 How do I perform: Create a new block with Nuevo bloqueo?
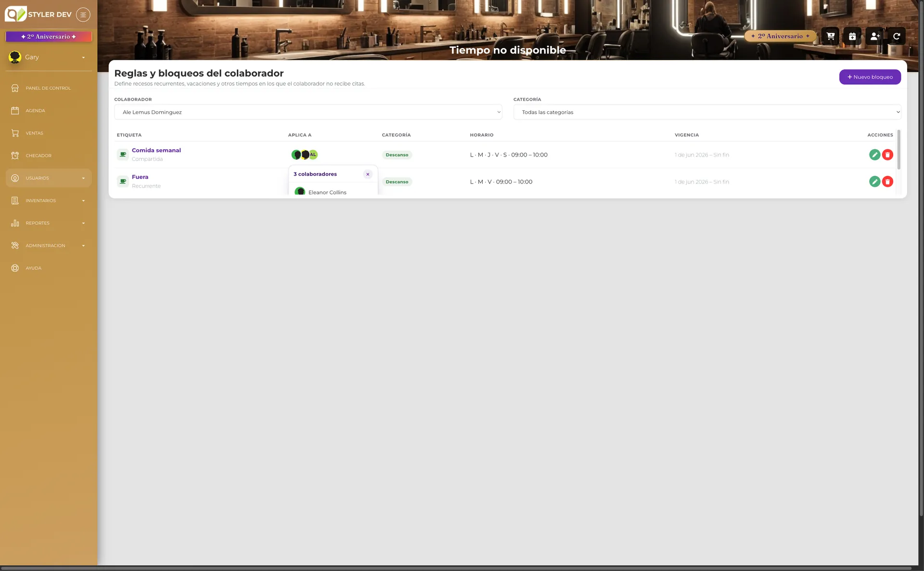coord(870,77)
